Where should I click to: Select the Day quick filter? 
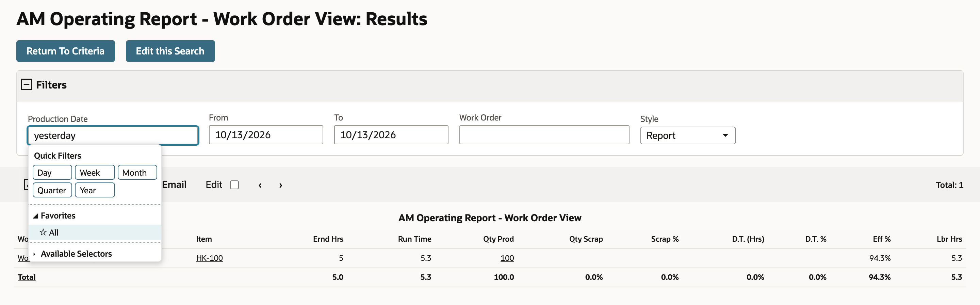click(x=52, y=173)
